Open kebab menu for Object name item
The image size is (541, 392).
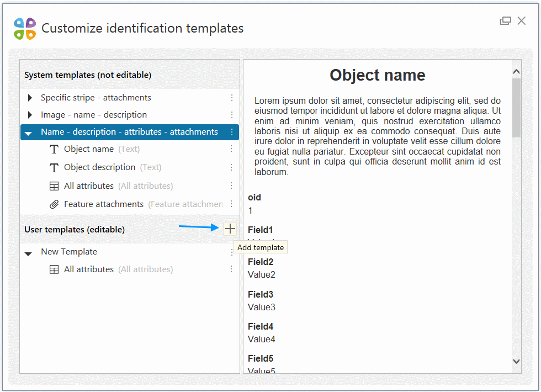pos(232,149)
